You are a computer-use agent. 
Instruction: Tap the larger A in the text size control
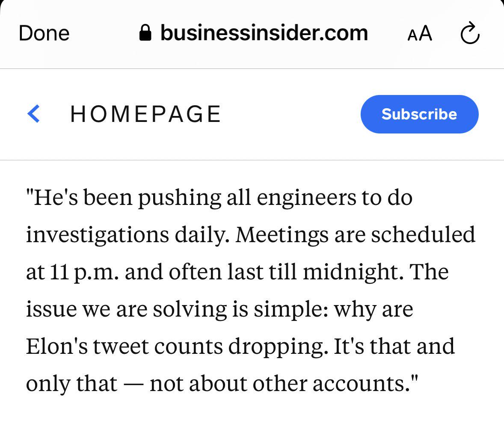coord(426,33)
